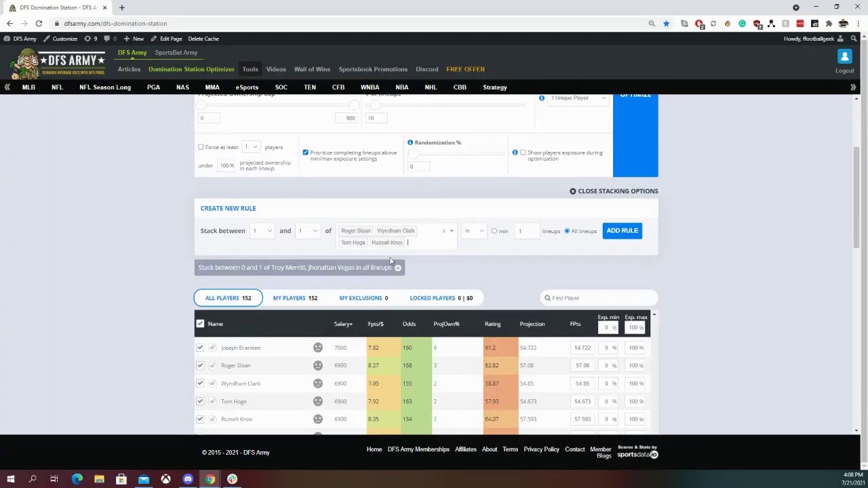Switch to All Players tab
The width and height of the screenshot is (868, 488).
(x=228, y=298)
